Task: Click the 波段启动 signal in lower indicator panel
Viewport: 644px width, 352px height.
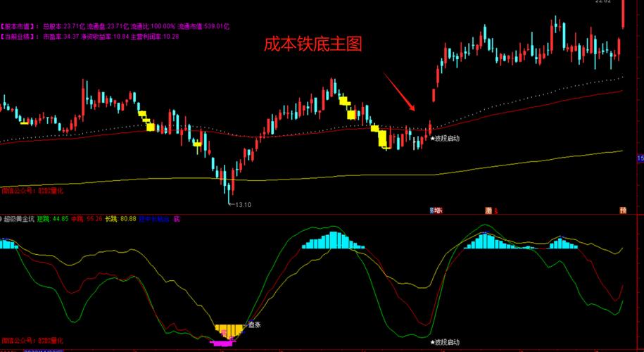Action: pos(446,342)
